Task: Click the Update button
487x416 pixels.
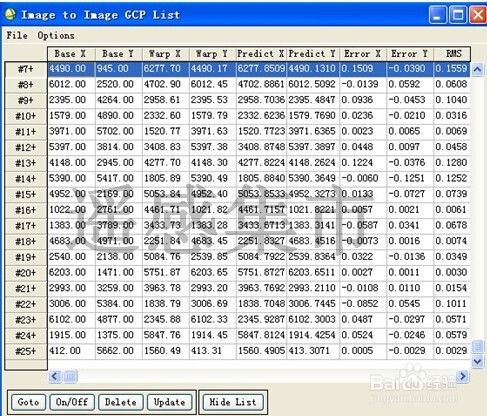Action: pos(169,402)
